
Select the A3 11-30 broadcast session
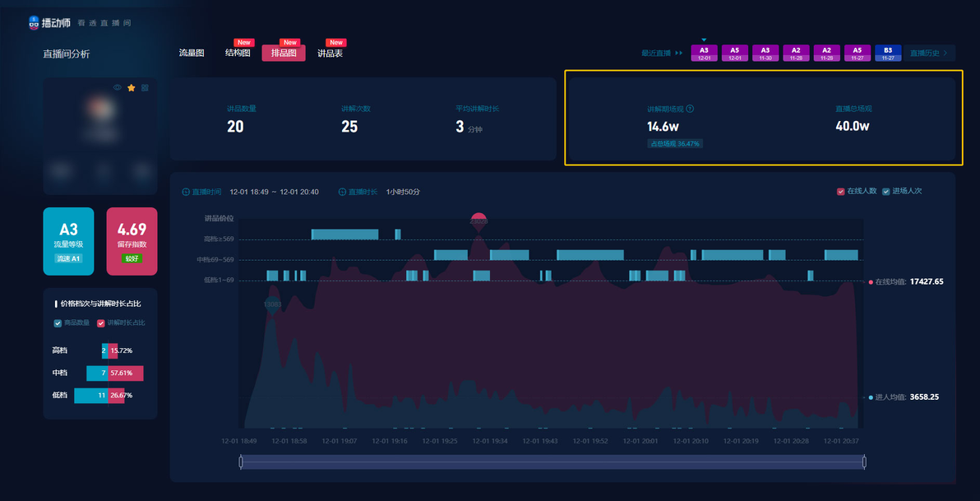(x=765, y=53)
